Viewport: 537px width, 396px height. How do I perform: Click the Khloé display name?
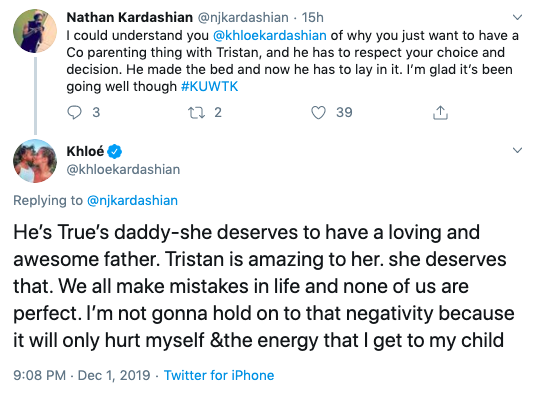[x=85, y=151]
